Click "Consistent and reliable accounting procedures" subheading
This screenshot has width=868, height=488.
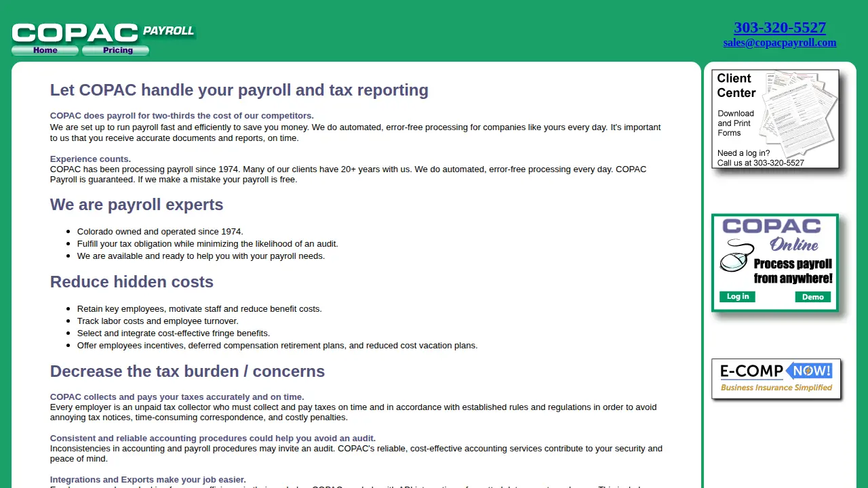click(213, 439)
